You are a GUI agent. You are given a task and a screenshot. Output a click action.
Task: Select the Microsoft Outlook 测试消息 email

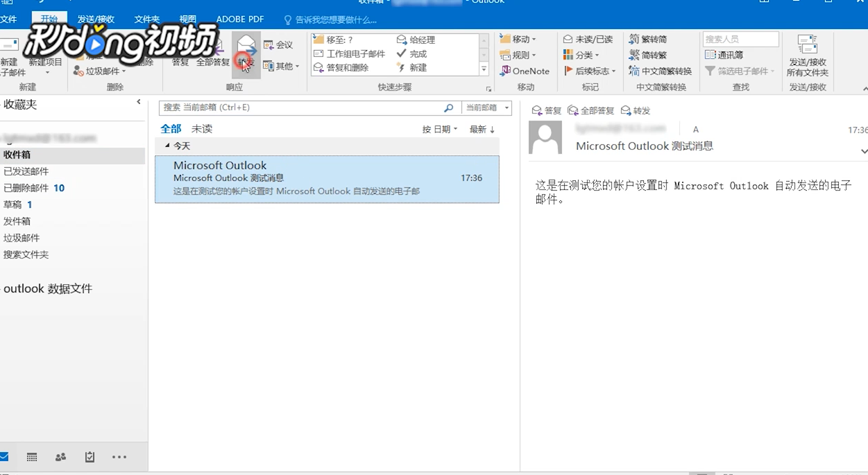click(327, 179)
